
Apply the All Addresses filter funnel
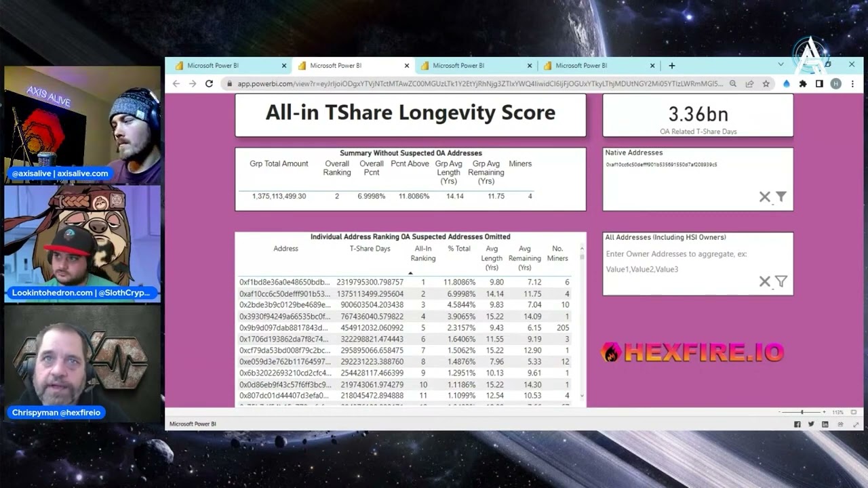click(781, 281)
